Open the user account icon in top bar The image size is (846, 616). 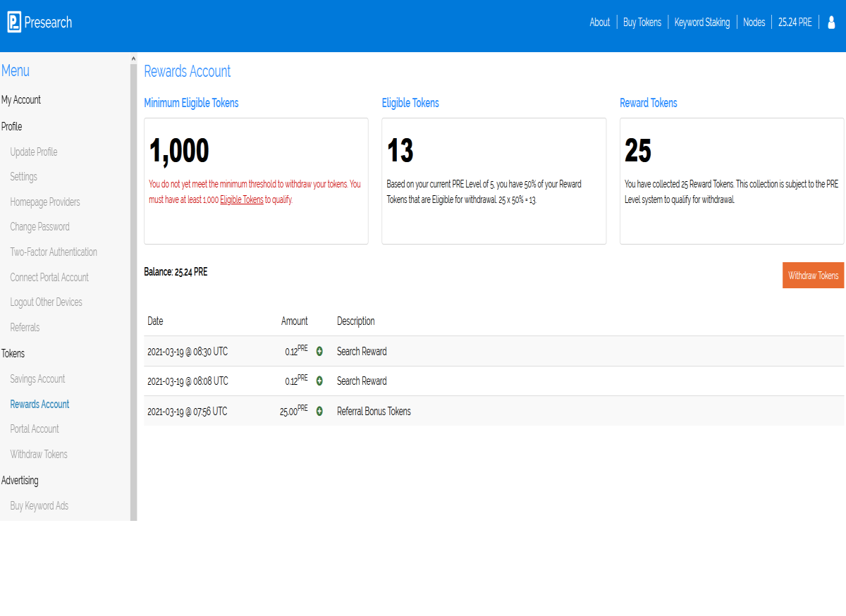[x=831, y=22]
